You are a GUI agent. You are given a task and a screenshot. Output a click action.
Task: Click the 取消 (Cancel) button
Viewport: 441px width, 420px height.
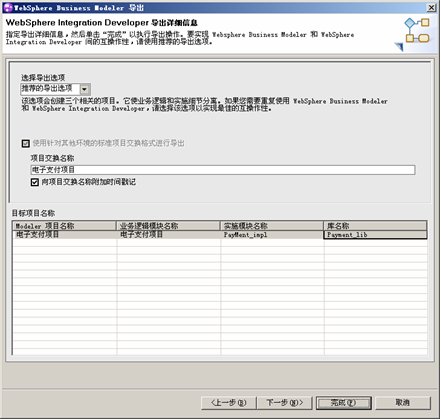click(403, 403)
